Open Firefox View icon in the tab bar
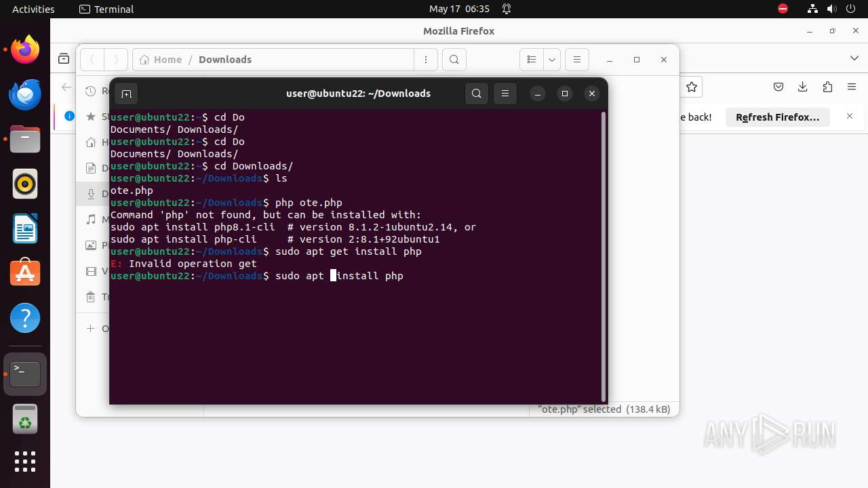This screenshot has height=488, width=868. click(64, 59)
